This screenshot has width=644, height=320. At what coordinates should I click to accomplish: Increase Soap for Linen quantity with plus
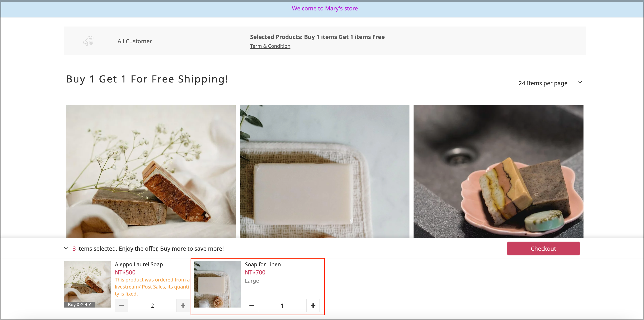coord(313,305)
